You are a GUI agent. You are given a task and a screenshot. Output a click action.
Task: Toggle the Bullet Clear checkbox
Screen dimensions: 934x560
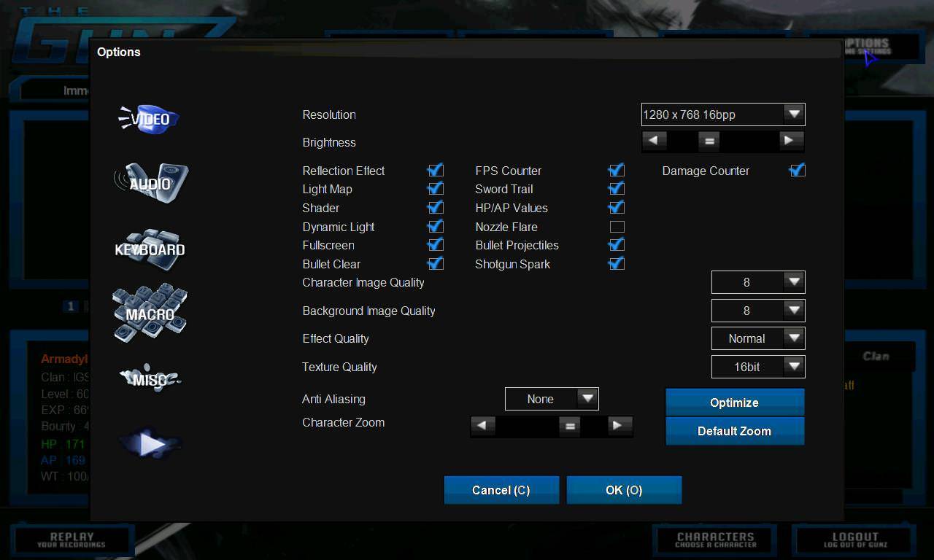(436, 264)
